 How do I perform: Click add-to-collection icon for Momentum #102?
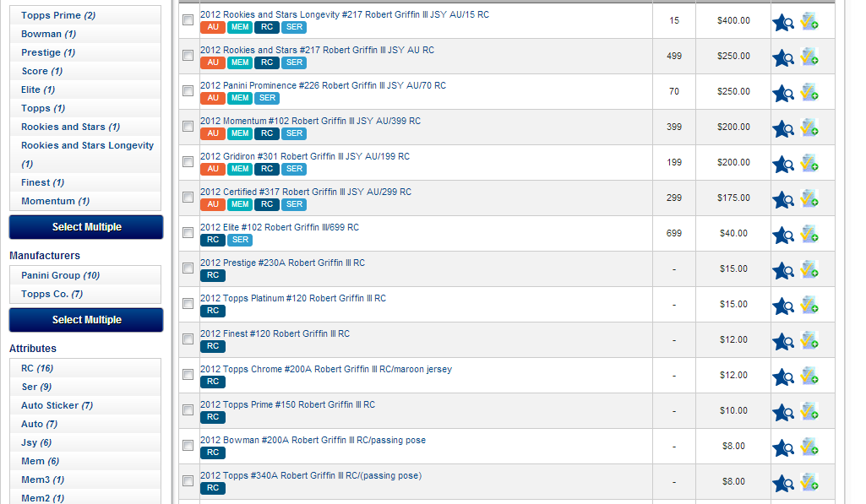click(809, 127)
